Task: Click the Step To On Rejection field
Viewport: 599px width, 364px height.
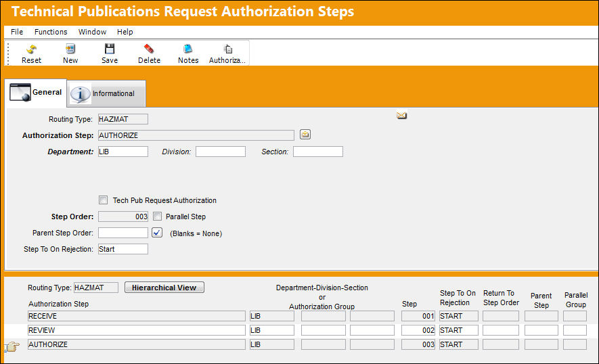Action: click(123, 249)
